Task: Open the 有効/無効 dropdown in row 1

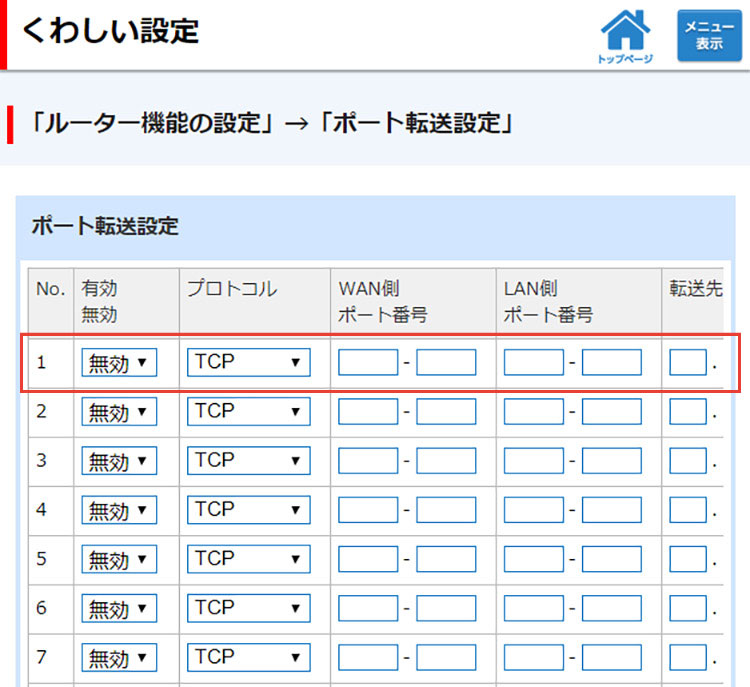Action: point(119,363)
